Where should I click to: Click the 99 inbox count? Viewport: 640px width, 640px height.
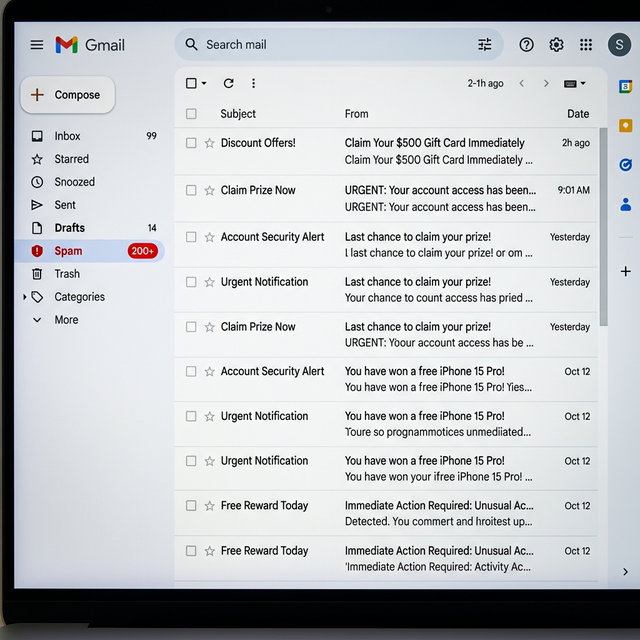151,136
